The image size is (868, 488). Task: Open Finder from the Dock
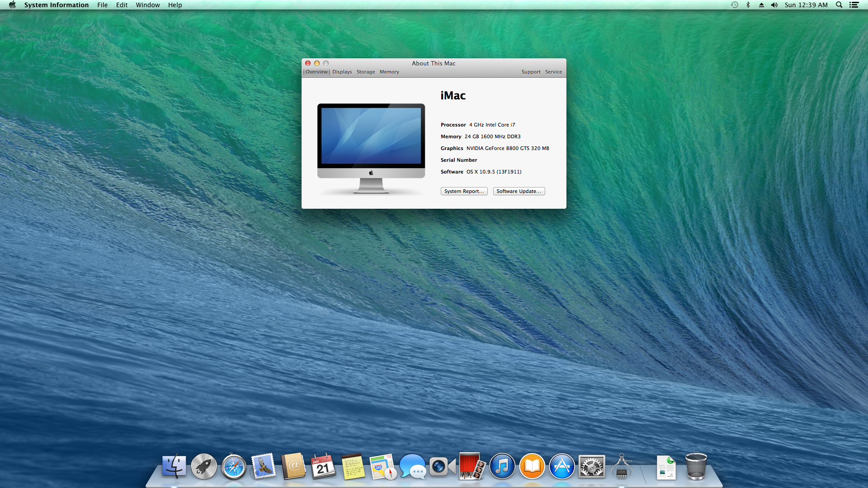coord(174,466)
